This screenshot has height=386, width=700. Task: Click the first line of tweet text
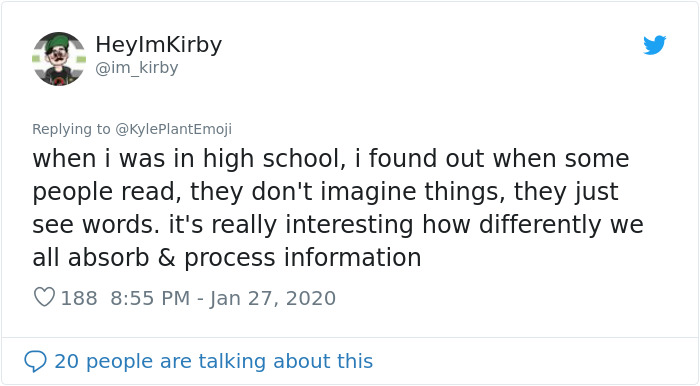coord(331,159)
